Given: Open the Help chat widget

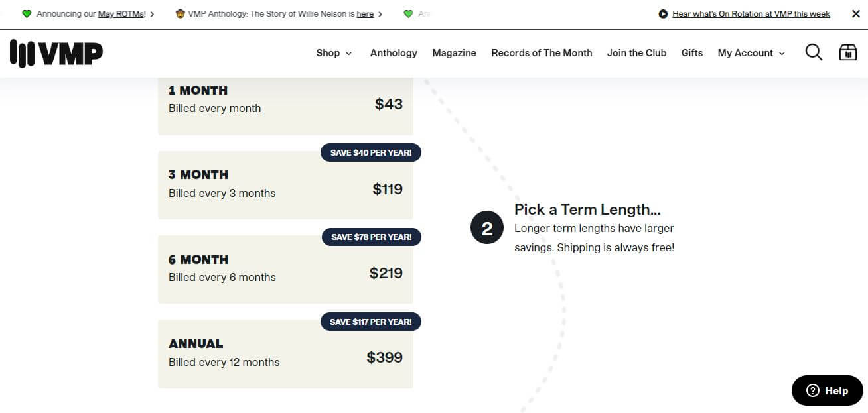Looking at the screenshot, I should [x=827, y=390].
